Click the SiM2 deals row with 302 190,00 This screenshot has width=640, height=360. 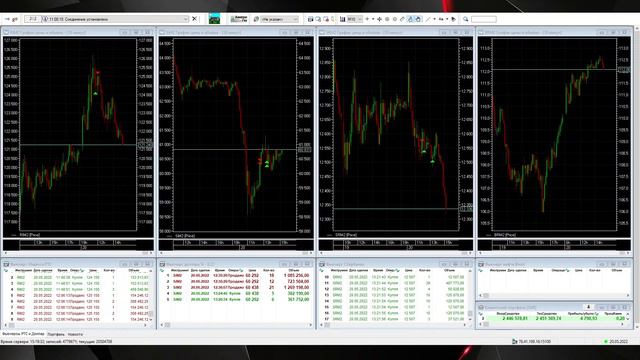(236, 293)
